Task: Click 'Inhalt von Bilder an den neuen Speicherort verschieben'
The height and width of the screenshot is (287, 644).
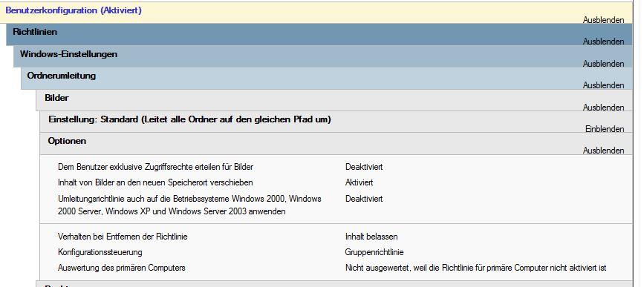Action: tap(155, 182)
